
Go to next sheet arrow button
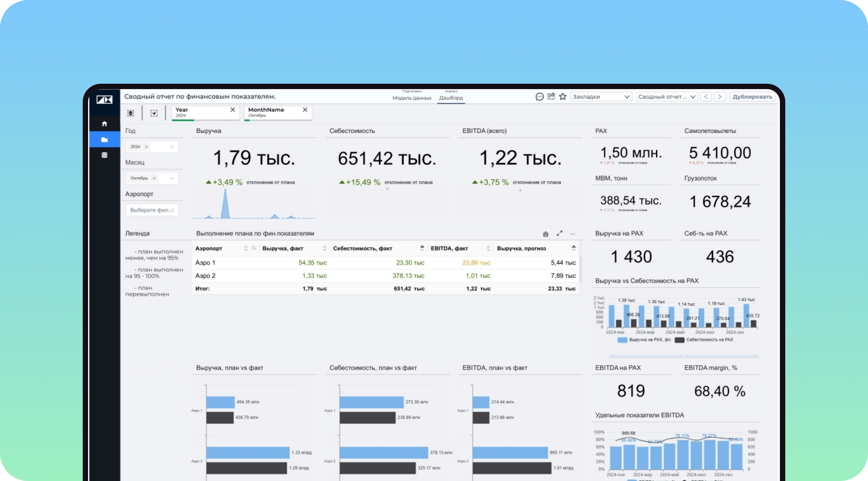click(720, 97)
